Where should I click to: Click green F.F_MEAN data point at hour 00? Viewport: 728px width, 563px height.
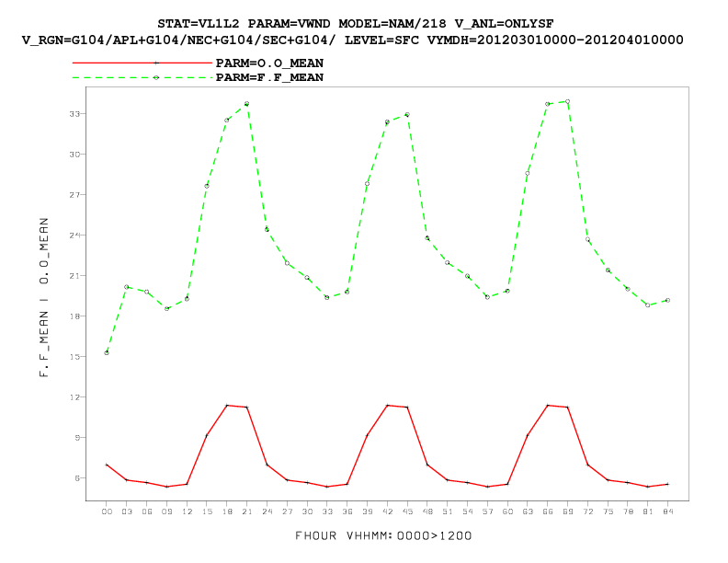(x=107, y=352)
